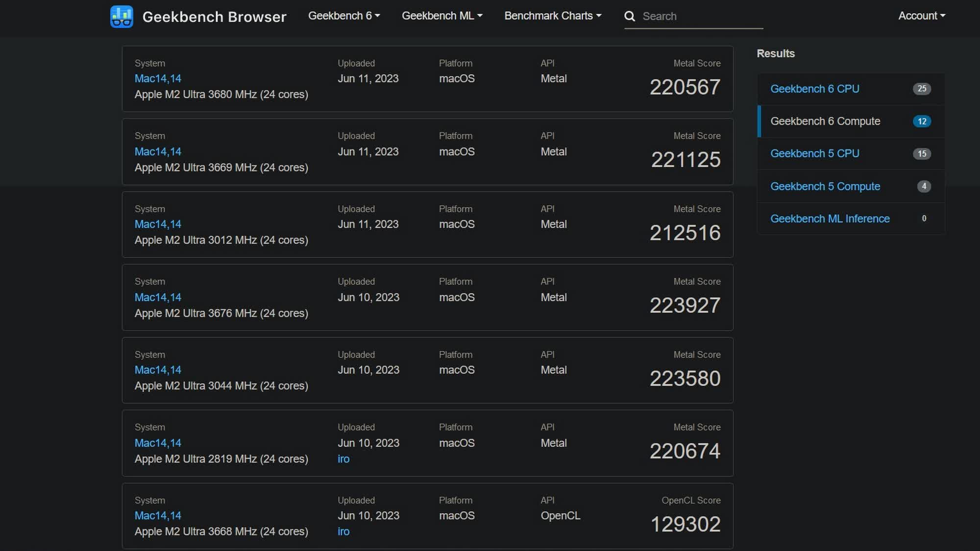The image size is (980, 551).
Task: Click the count badge 25 beside Geekbench 6 CPU
Action: (922, 89)
